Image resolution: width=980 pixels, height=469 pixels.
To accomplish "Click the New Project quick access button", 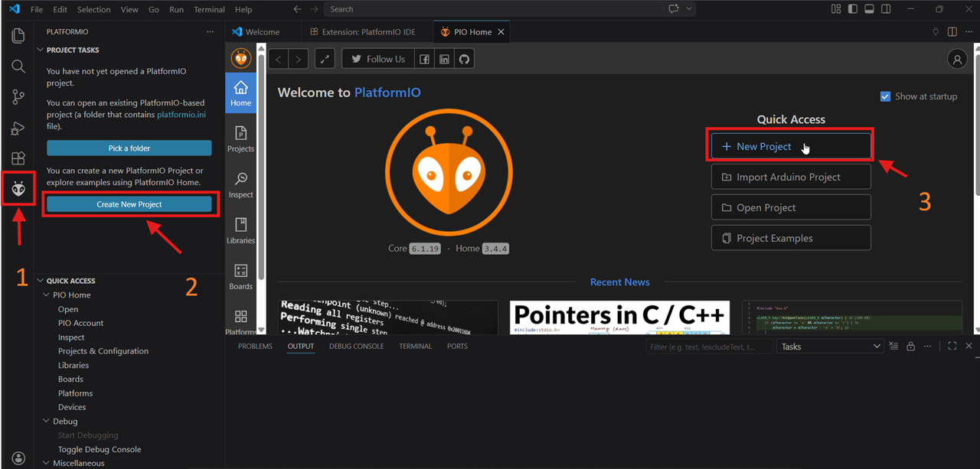I will tap(791, 146).
